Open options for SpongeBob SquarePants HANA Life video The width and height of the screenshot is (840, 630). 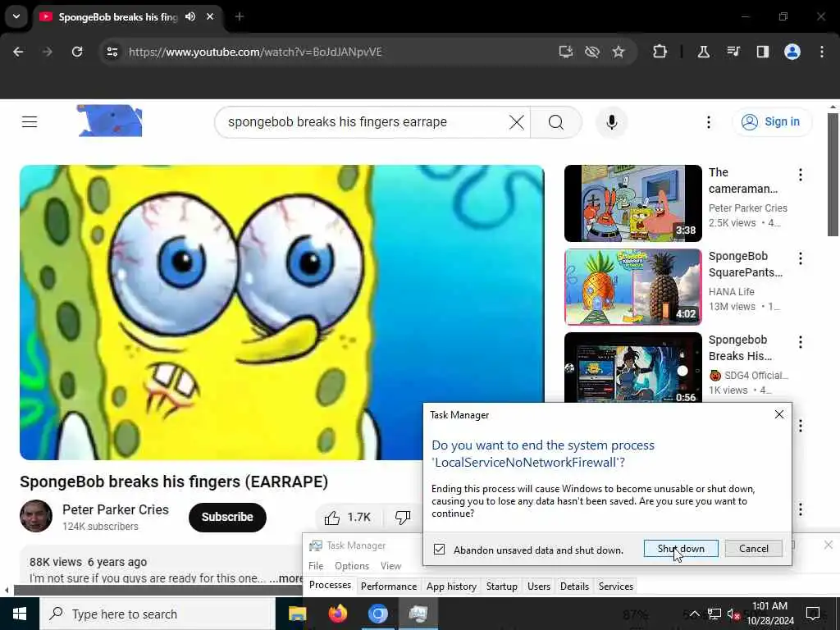(x=800, y=258)
